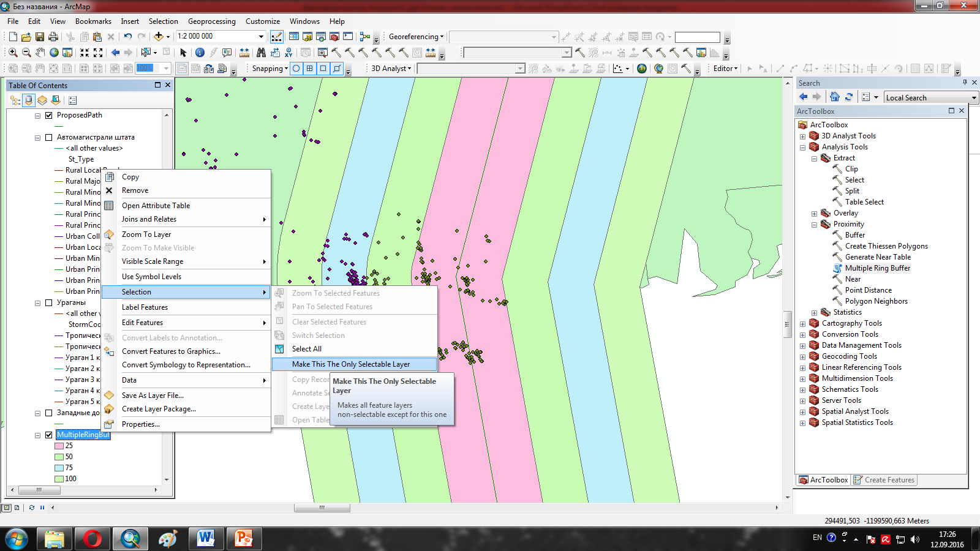This screenshot has width=980, height=551.
Task: Open the map scale 1:2 000 000 dropdown
Action: (x=262, y=37)
